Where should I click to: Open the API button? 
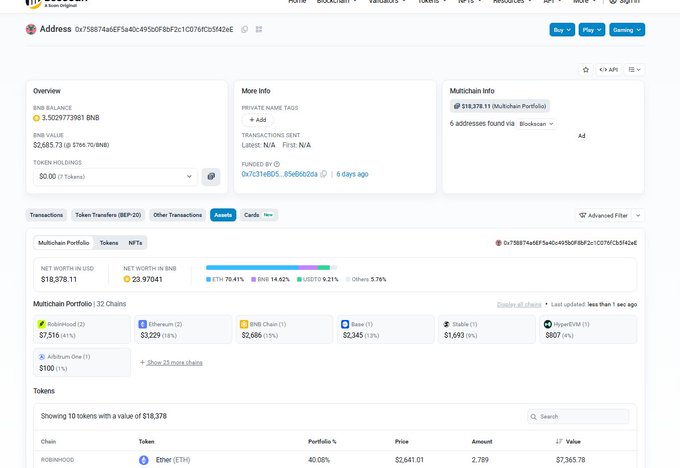point(608,69)
